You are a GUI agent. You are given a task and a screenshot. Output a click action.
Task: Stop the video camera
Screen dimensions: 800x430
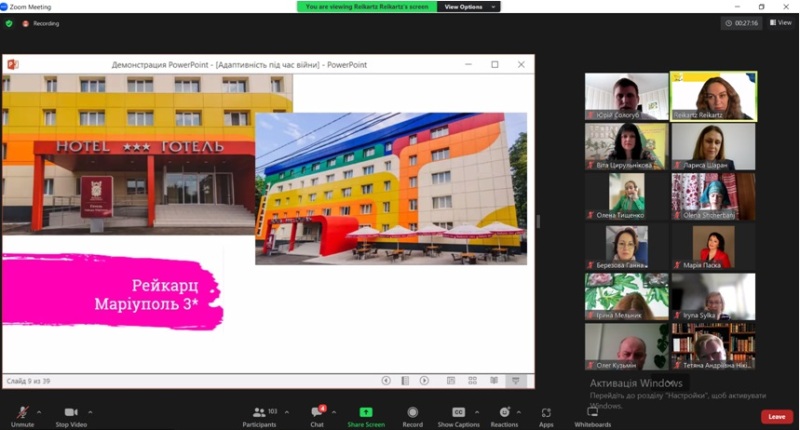click(71, 416)
